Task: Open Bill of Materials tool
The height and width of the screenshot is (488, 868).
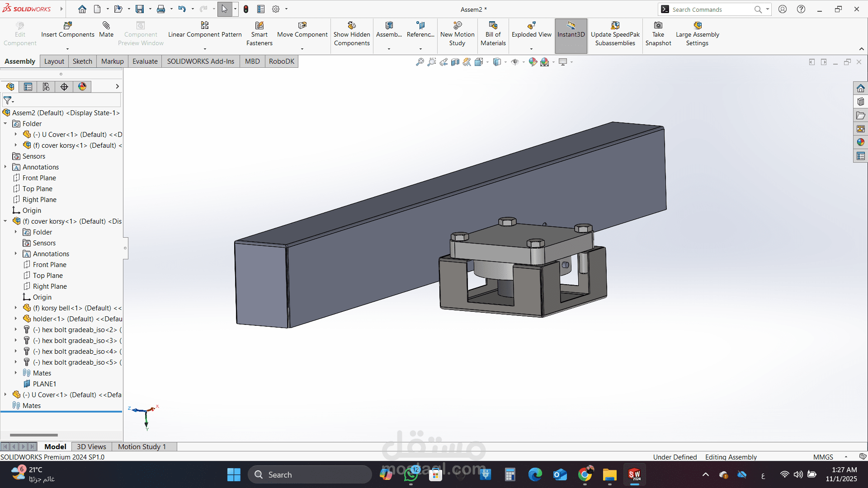Action: [493, 33]
